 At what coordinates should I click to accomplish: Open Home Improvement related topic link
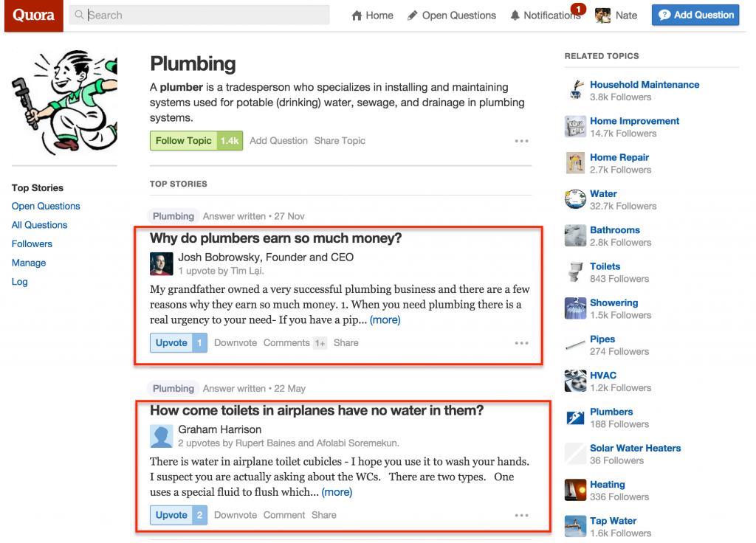(x=634, y=121)
